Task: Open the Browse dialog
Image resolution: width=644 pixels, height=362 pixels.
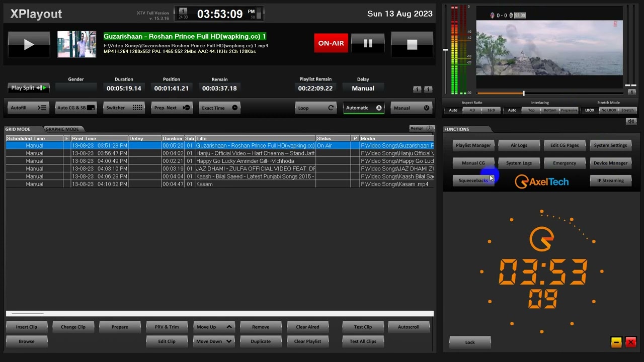Action: click(26, 341)
